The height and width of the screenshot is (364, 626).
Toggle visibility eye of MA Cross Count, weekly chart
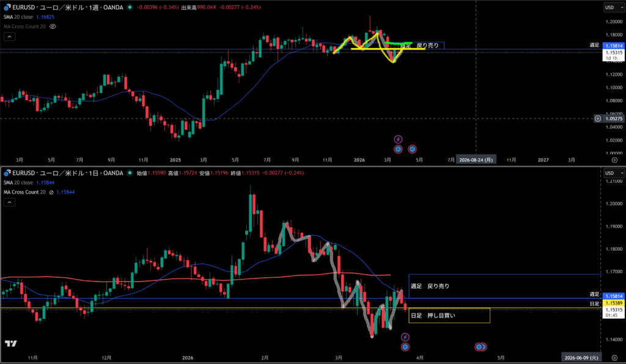pos(53,27)
